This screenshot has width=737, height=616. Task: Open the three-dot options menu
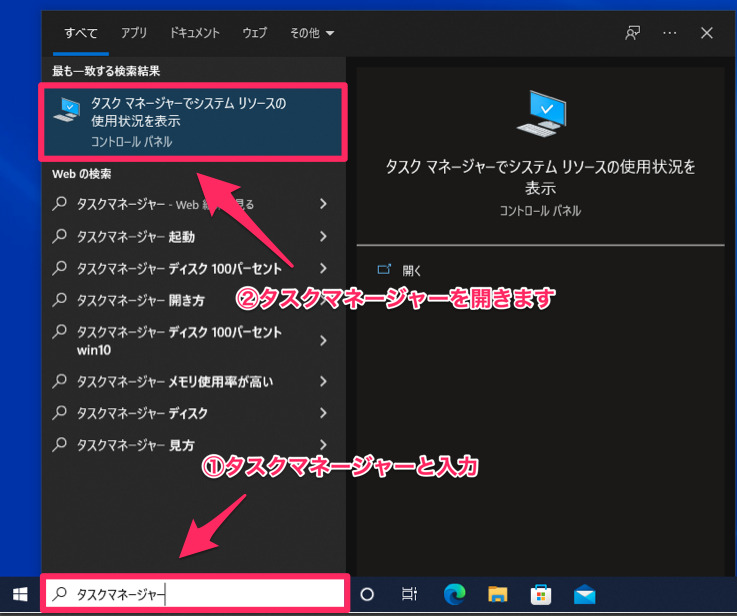click(x=669, y=33)
